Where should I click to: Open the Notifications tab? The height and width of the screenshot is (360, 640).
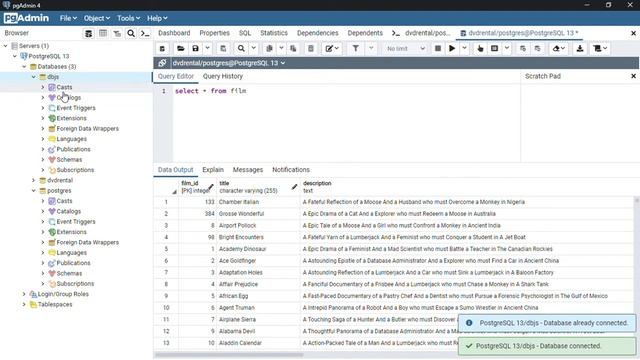coord(291,170)
